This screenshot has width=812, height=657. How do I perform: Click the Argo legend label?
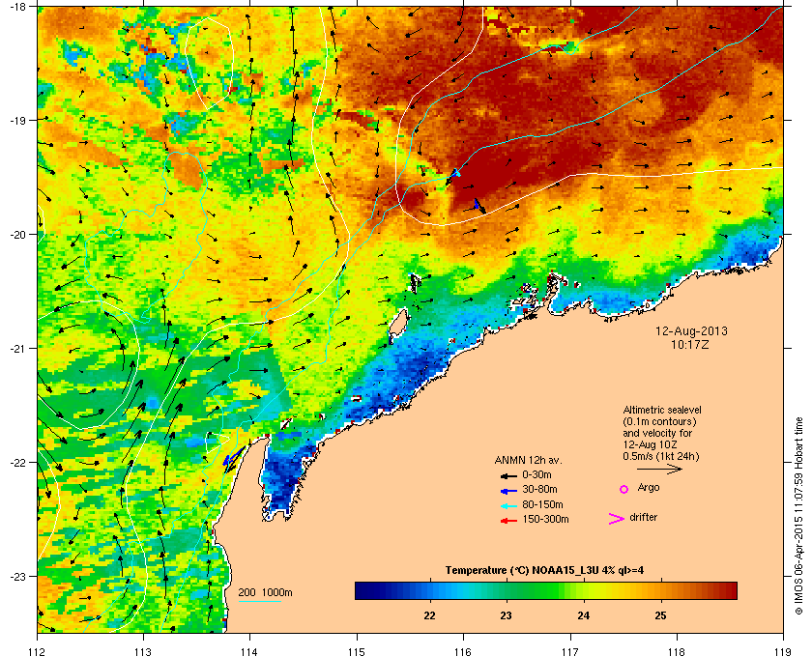649,488
